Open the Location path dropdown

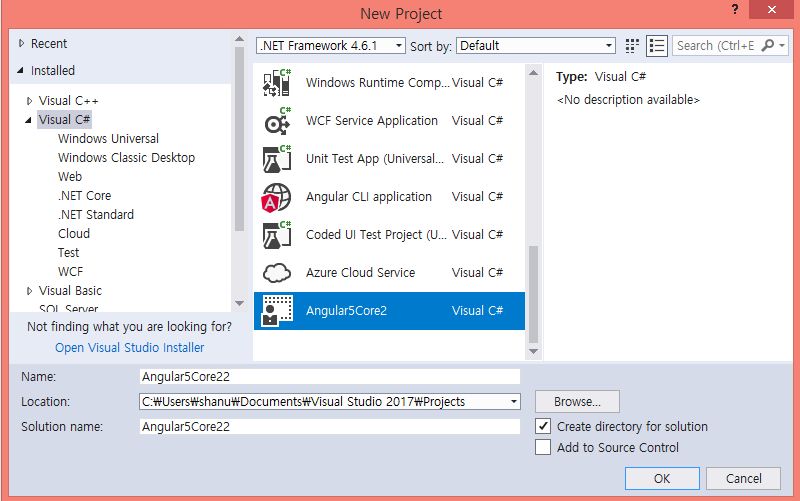[514, 402]
